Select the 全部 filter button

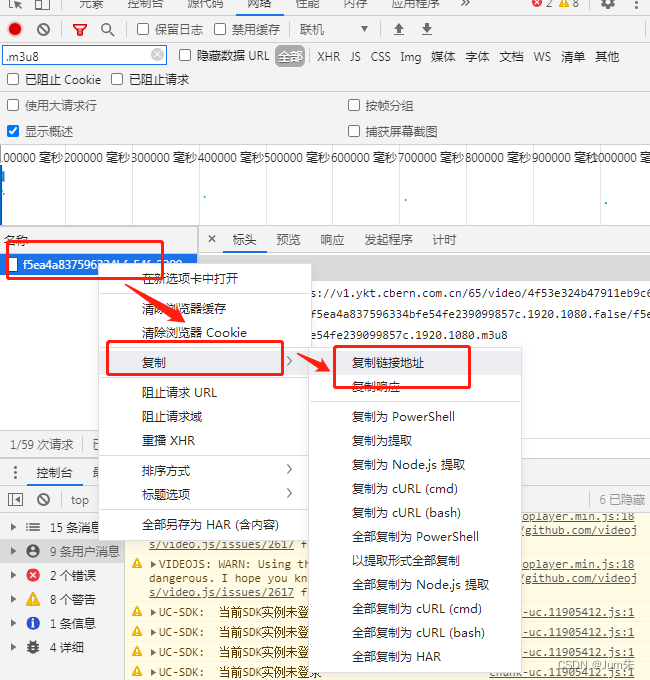click(x=290, y=56)
